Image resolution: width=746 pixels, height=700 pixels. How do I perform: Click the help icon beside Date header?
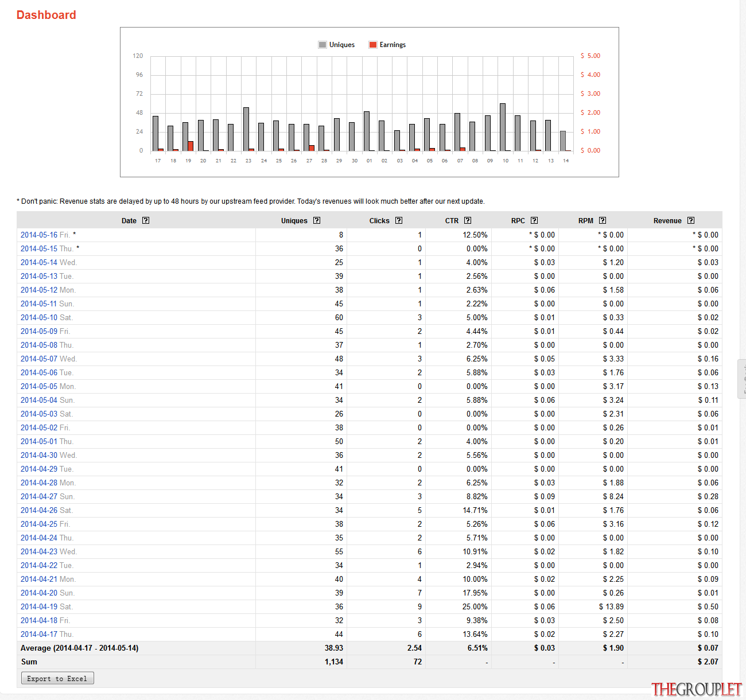pos(146,220)
